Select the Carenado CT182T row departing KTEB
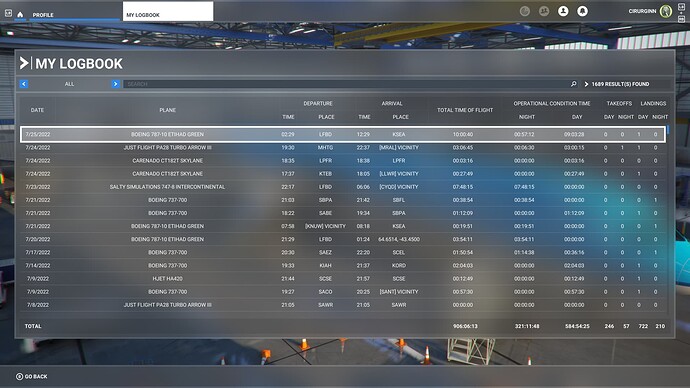 pos(343,174)
